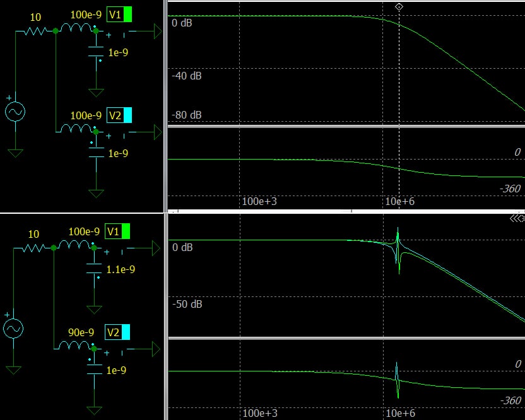This screenshot has width=525, height=420.
Task: Click the -50 dB axis label
Action: click(x=187, y=304)
